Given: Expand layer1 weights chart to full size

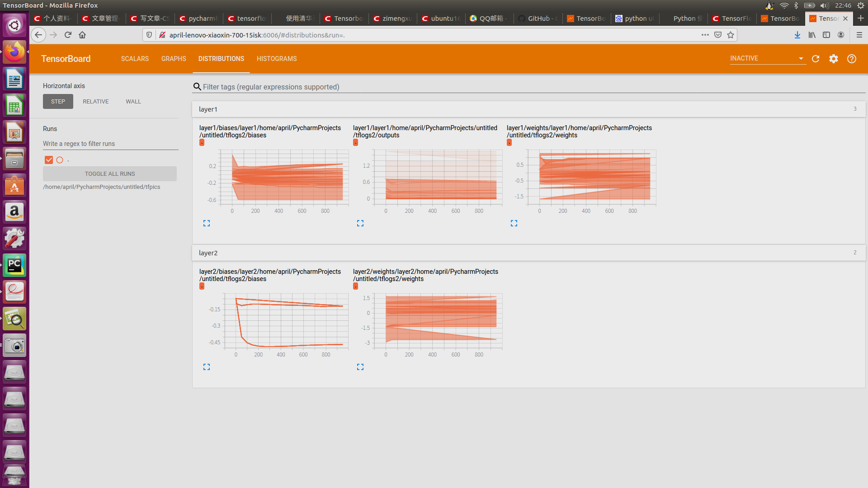Looking at the screenshot, I should point(514,223).
